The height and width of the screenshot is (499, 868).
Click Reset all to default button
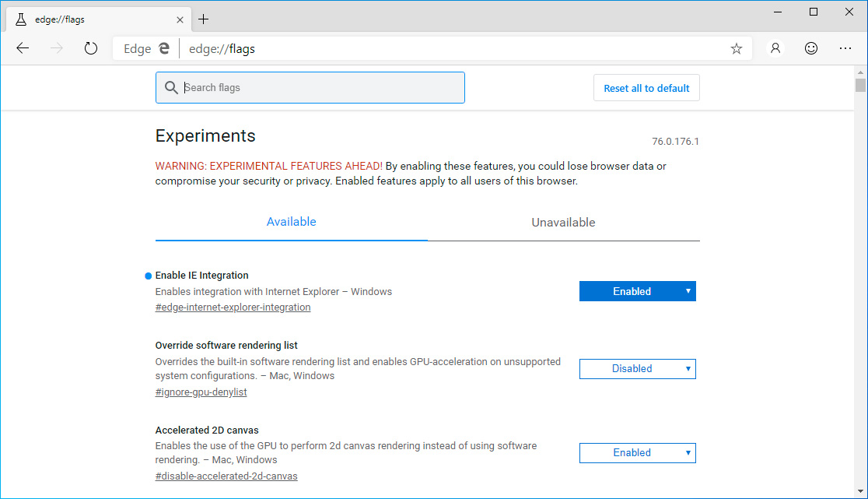[x=646, y=88]
